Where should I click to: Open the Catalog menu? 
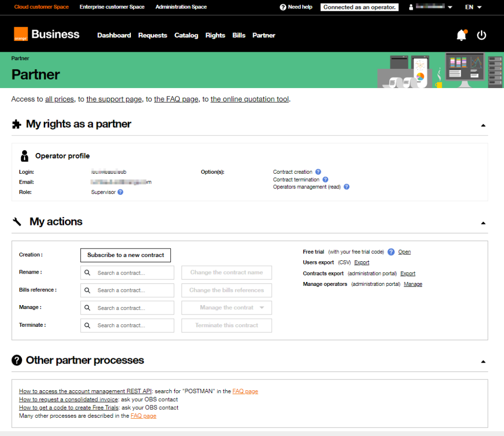[187, 35]
